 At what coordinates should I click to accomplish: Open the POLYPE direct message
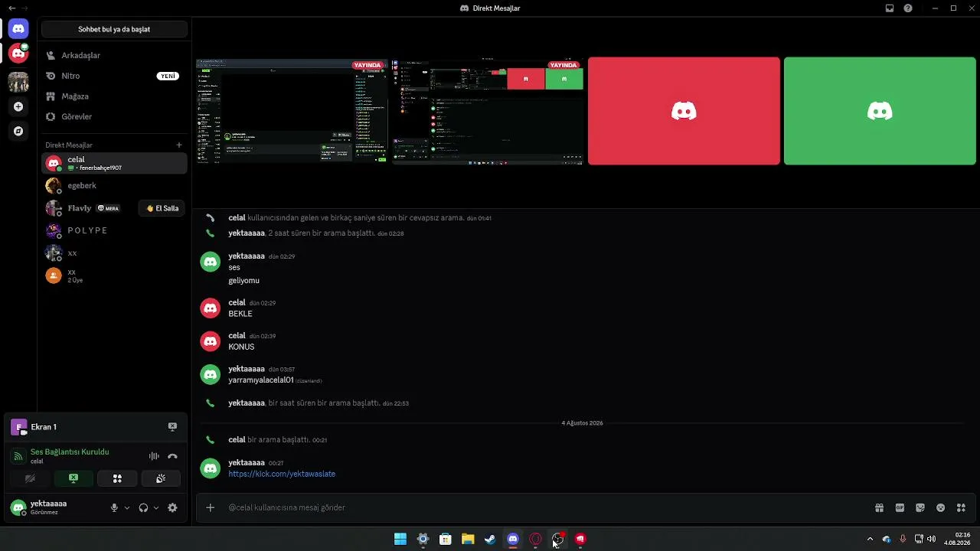coord(114,230)
